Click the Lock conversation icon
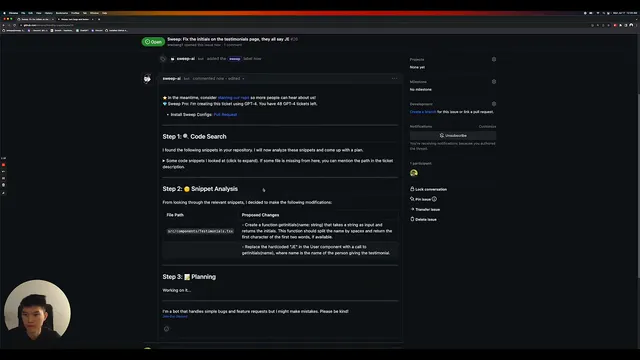640x360 pixels. 412,189
